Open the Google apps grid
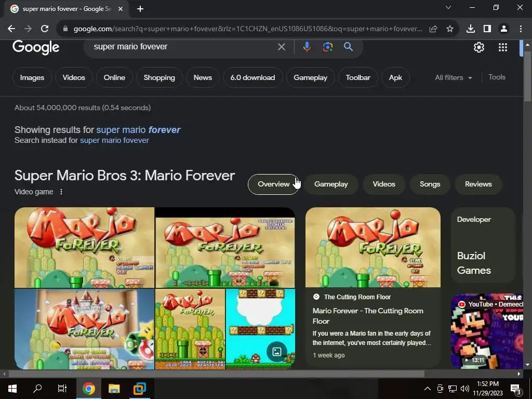This screenshot has height=399, width=532. [503, 47]
